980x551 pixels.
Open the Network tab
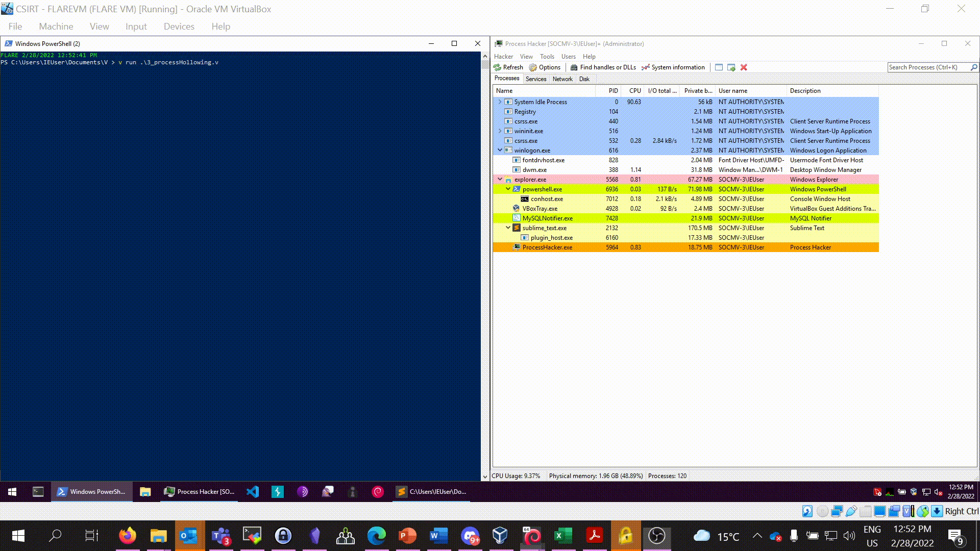(x=562, y=79)
